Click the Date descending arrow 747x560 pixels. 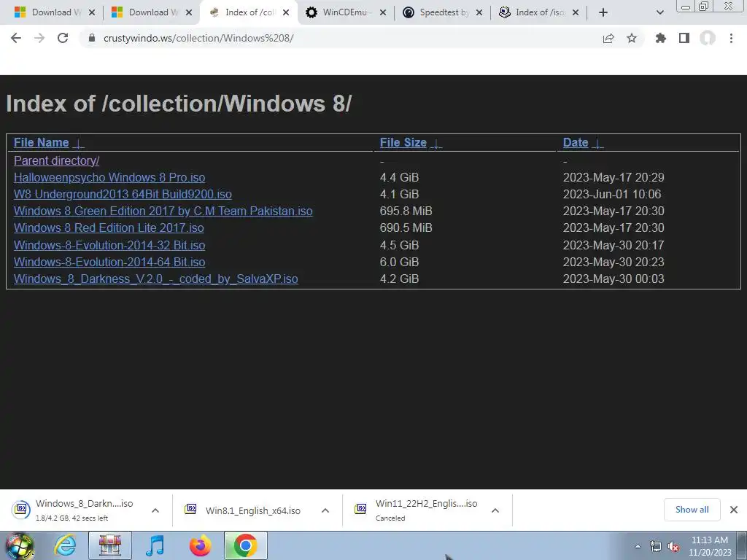pos(597,143)
